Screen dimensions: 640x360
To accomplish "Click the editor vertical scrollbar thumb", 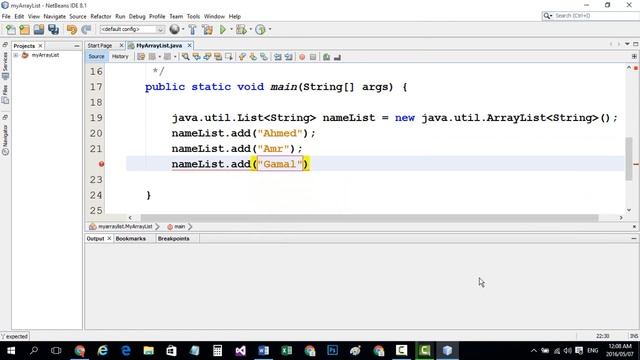I will [629, 159].
